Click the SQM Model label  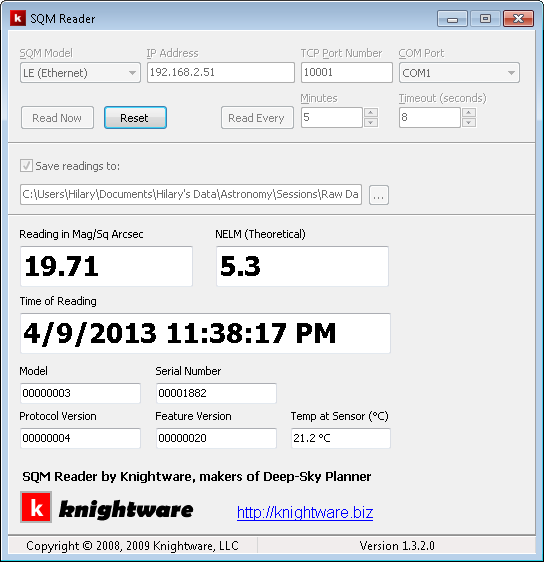[x=46, y=53]
